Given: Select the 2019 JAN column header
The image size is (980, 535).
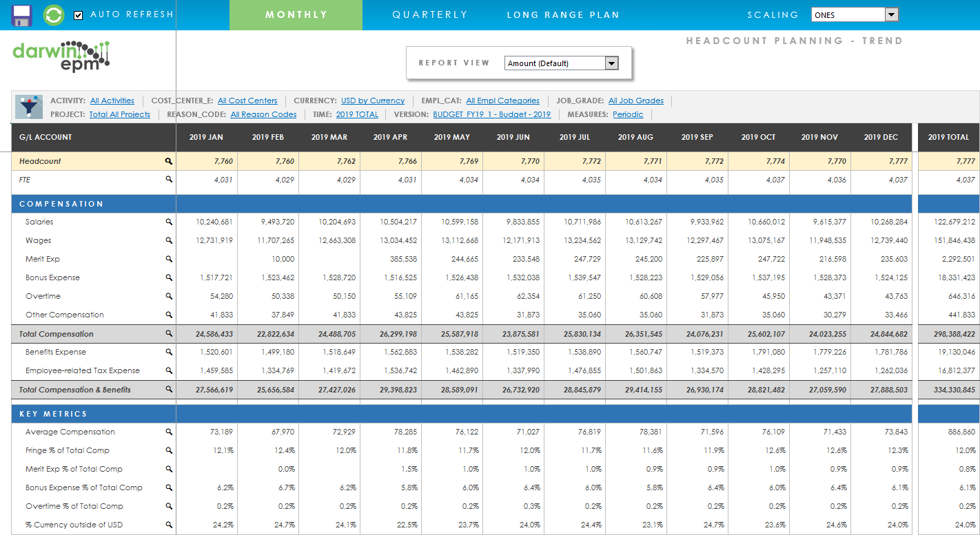Looking at the screenshot, I should click(206, 137).
